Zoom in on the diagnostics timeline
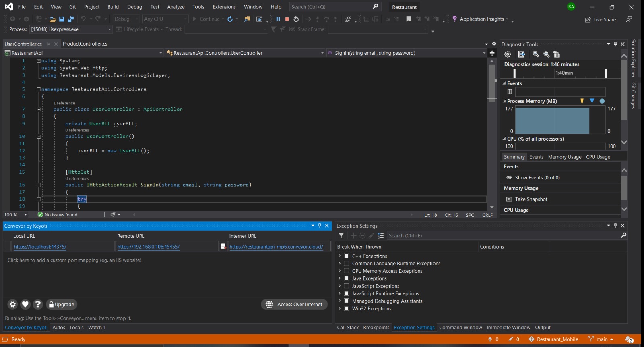Image resolution: width=644 pixels, height=347 pixels. [536, 54]
